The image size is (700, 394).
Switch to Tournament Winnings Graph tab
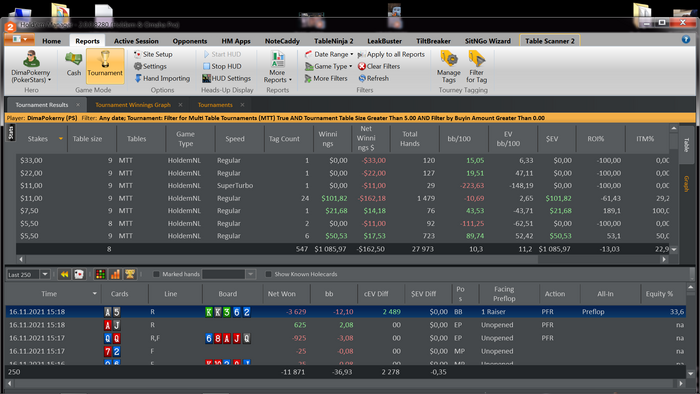pyautogui.click(x=133, y=105)
